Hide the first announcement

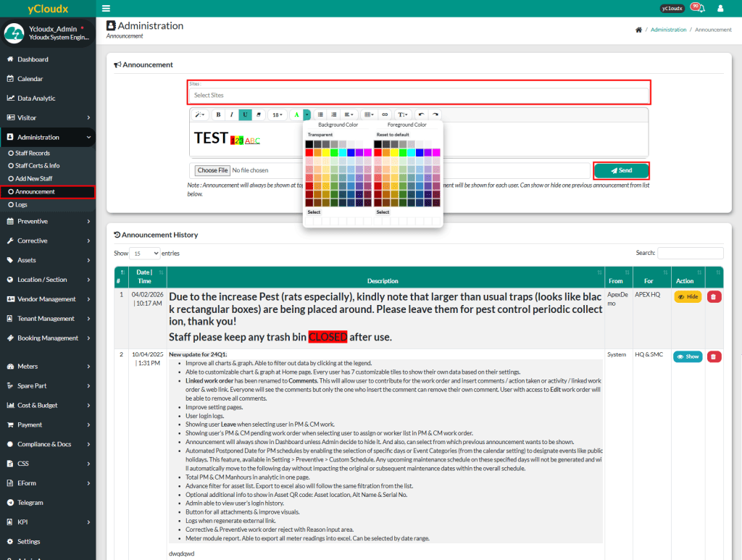(688, 296)
